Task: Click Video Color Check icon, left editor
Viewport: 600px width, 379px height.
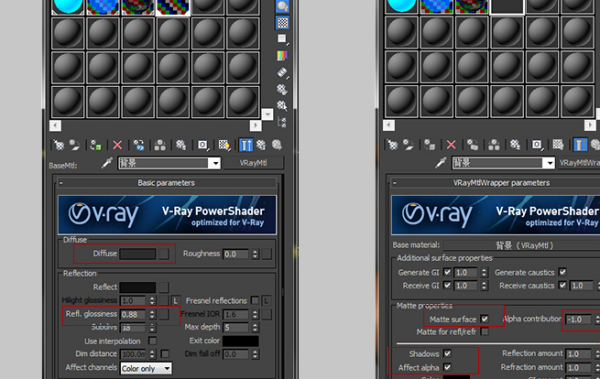Action: pyautogui.click(x=282, y=56)
